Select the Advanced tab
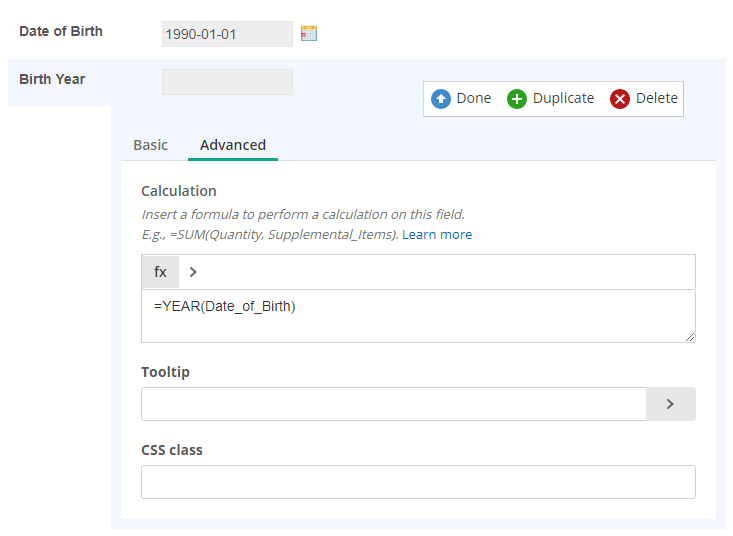Image resolution: width=733 pixels, height=536 pixels. pyautogui.click(x=233, y=145)
